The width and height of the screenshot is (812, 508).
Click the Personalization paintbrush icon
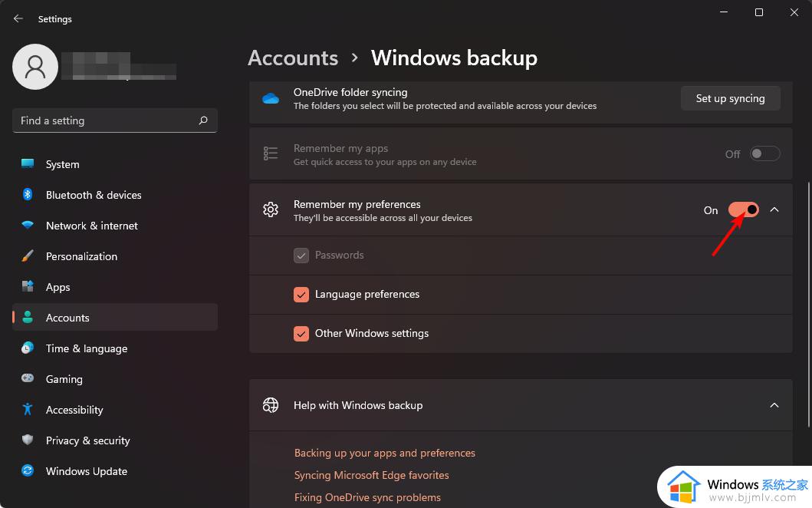click(28, 256)
